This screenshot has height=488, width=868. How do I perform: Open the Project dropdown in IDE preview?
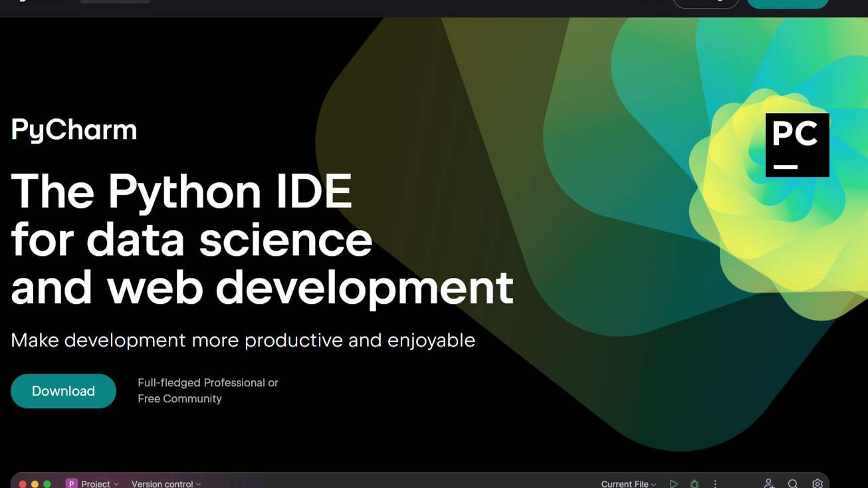pos(100,483)
